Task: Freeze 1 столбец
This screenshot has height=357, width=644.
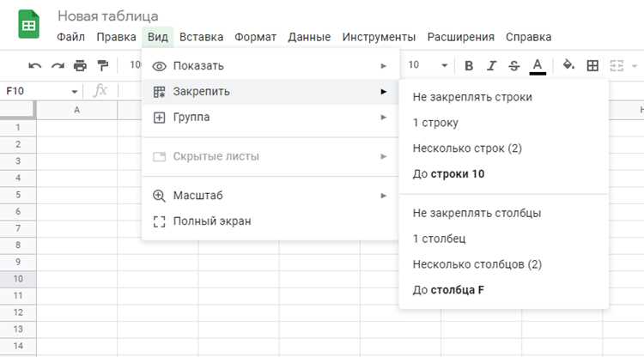Action: coord(503,239)
